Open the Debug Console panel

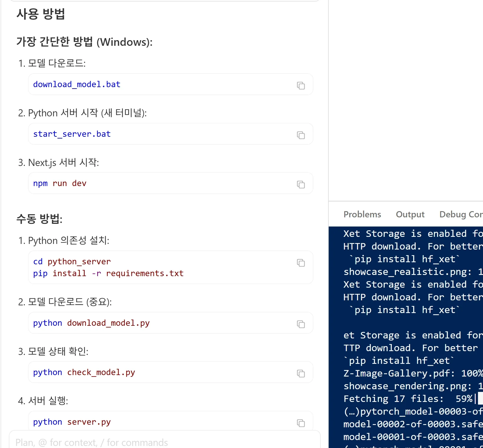tap(460, 214)
